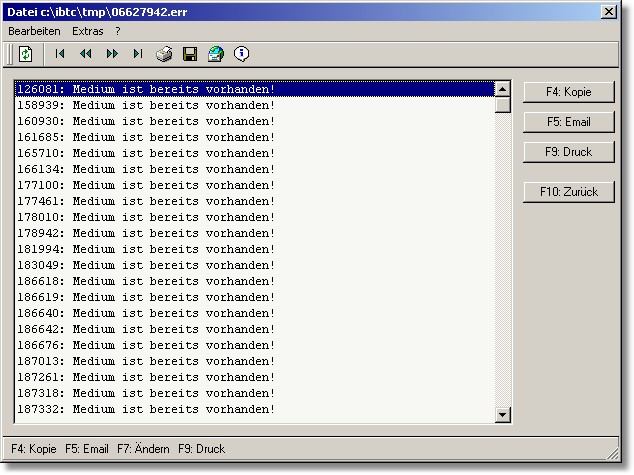Click the printer icon in toolbar
The image size is (634, 475).
pos(164,54)
